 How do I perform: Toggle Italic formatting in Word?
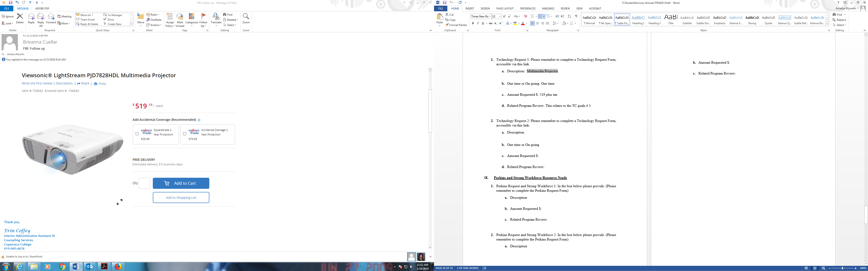pos(478,23)
